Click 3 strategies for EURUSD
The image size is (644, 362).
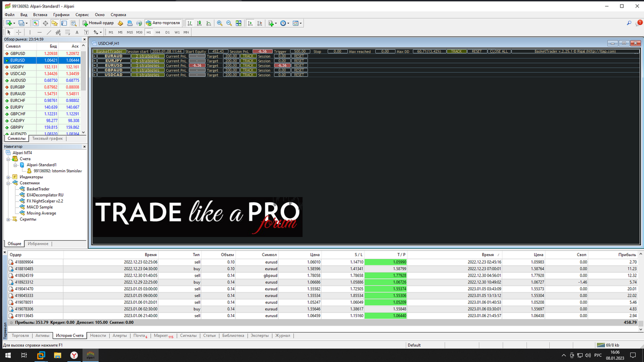point(148,65)
